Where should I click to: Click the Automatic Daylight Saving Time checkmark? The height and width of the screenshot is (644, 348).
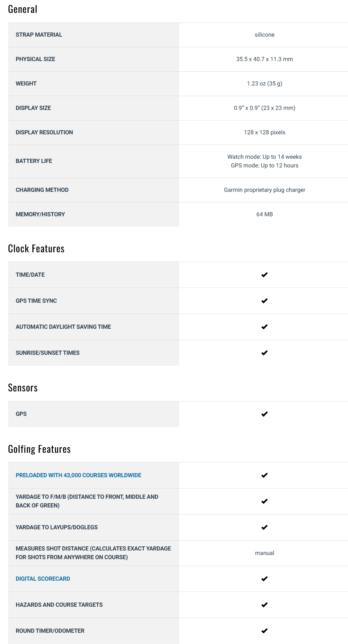pos(264,327)
